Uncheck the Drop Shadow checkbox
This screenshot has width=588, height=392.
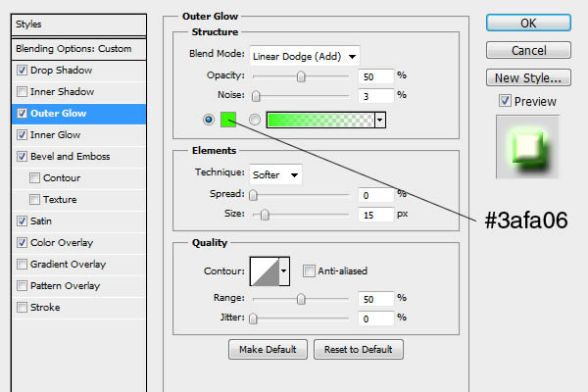23,71
